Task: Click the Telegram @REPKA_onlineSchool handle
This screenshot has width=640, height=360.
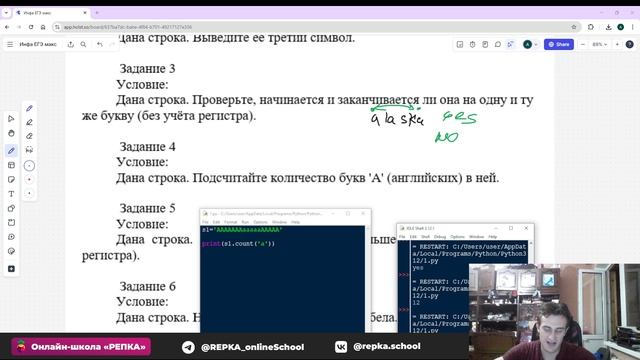Action: click(253, 347)
